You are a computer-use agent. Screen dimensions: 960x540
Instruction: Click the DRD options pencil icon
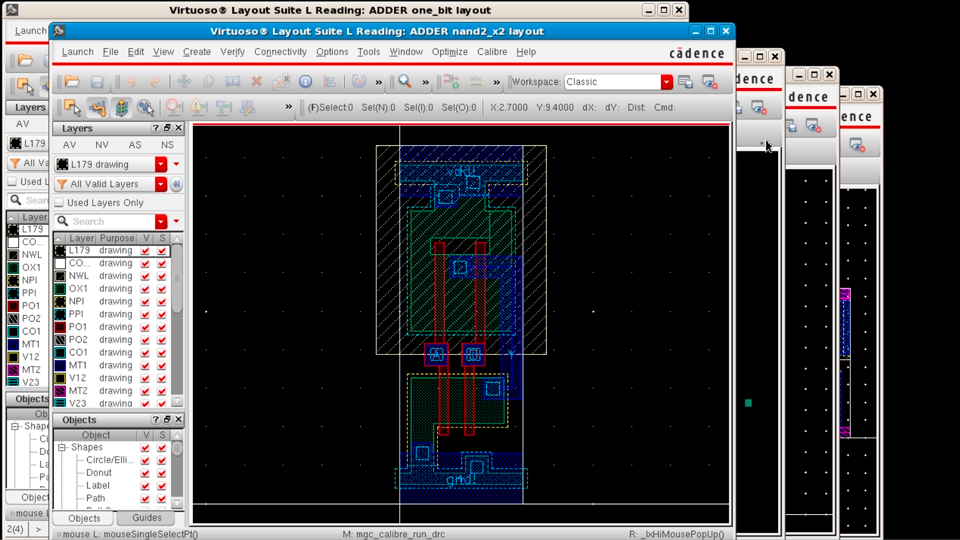247,107
